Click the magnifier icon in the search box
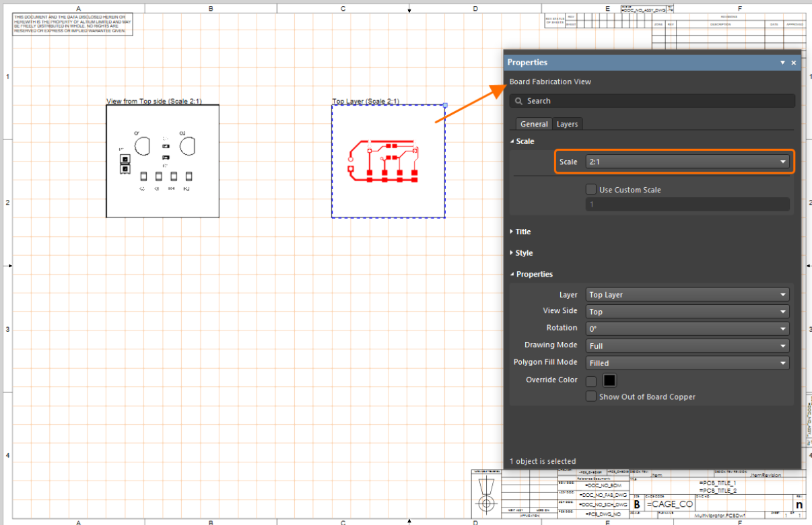Image resolution: width=812 pixels, height=525 pixels. point(518,101)
